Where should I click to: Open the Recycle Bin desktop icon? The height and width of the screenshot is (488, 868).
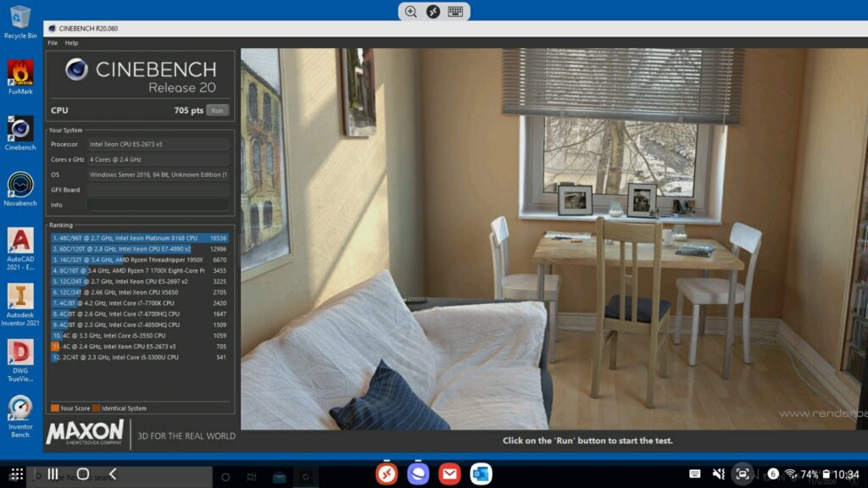point(20,22)
